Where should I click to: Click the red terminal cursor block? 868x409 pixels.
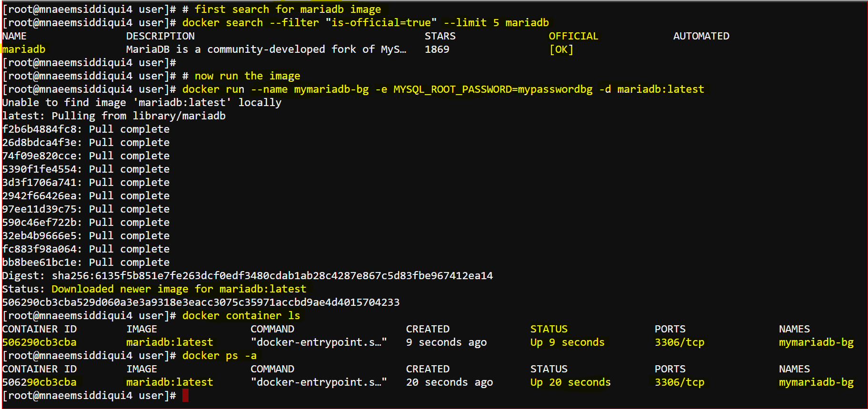[x=185, y=395]
